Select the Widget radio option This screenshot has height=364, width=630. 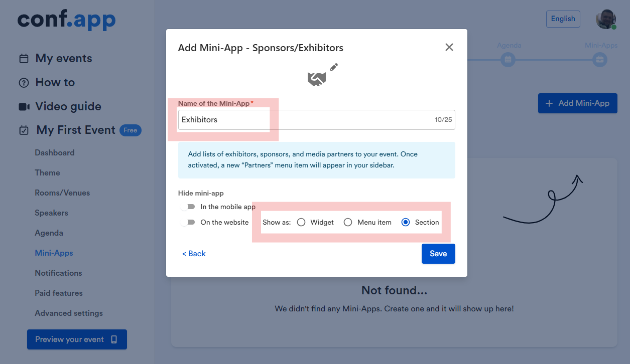(301, 222)
